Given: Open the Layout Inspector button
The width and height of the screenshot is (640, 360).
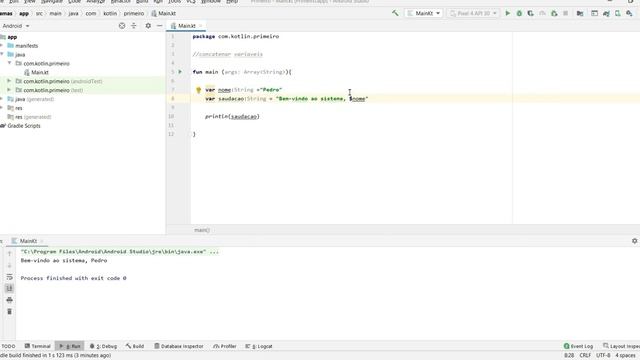Looking at the screenshot, I should (x=621, y=346).
